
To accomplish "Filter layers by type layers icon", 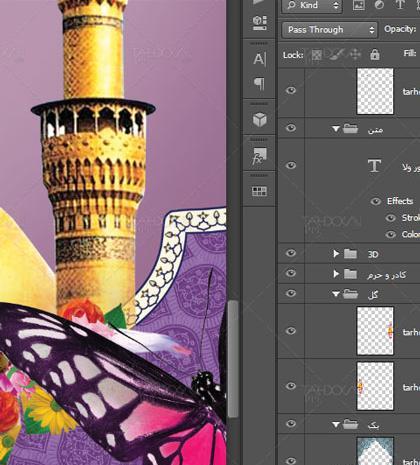I will [400, 5].
